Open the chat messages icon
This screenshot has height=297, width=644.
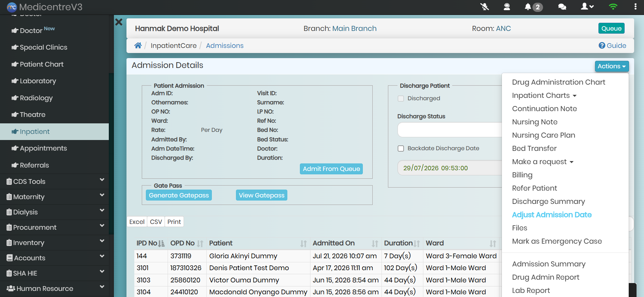pyautogui.click(x=562, y=7)
